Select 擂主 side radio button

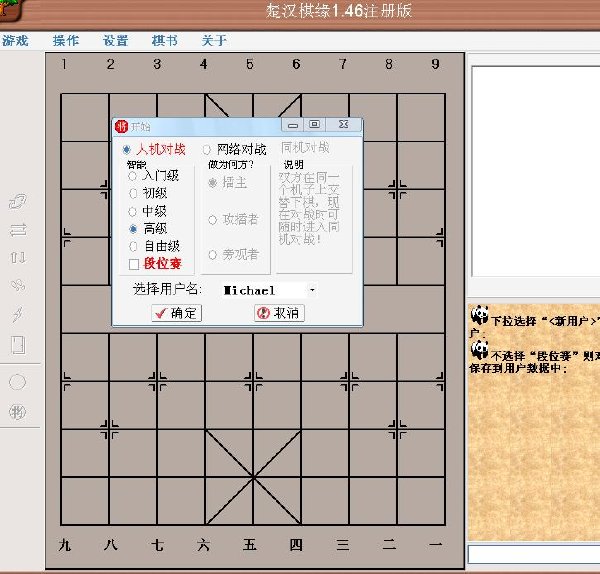click(x=212, y=183)
